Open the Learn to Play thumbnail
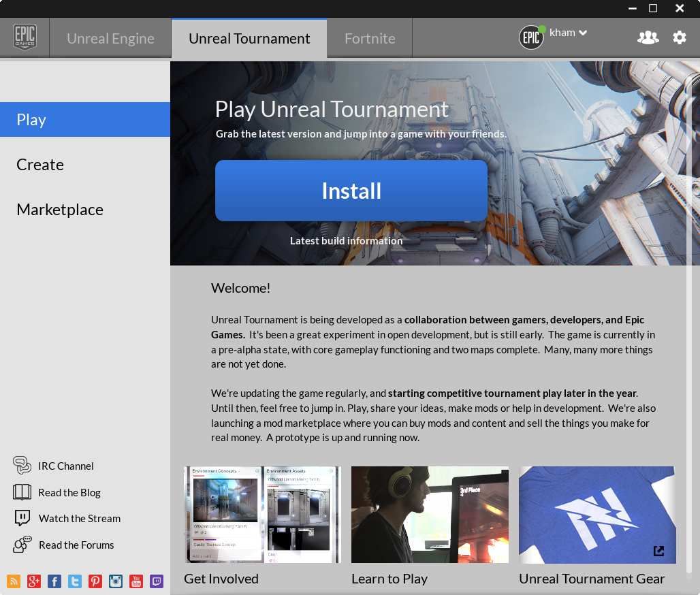 point(430,515)
